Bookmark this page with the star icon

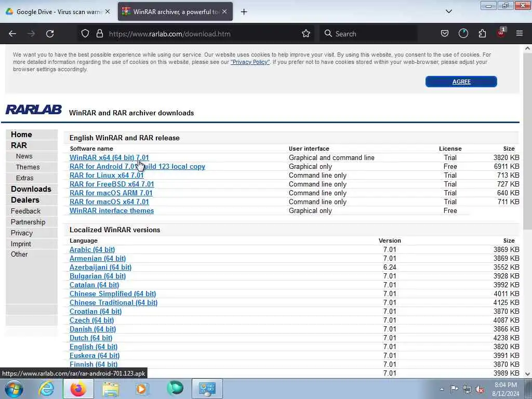click(x=305, y=34)
